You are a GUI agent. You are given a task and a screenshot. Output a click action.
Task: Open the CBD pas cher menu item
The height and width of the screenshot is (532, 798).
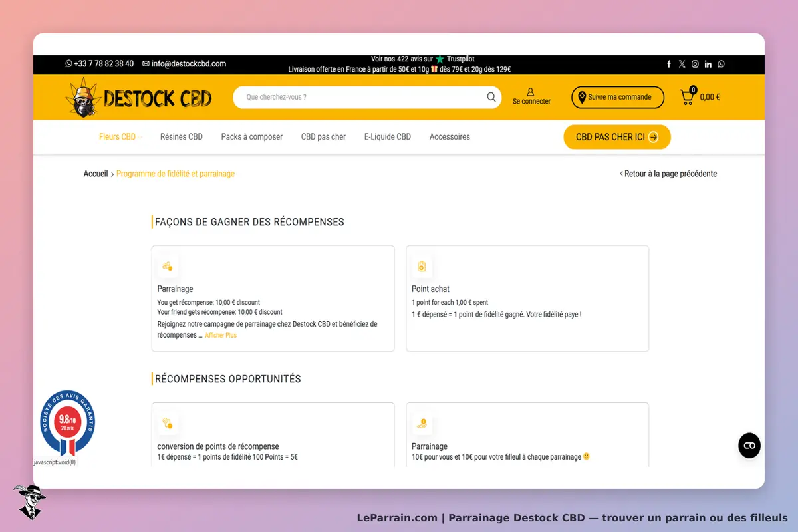324,137
